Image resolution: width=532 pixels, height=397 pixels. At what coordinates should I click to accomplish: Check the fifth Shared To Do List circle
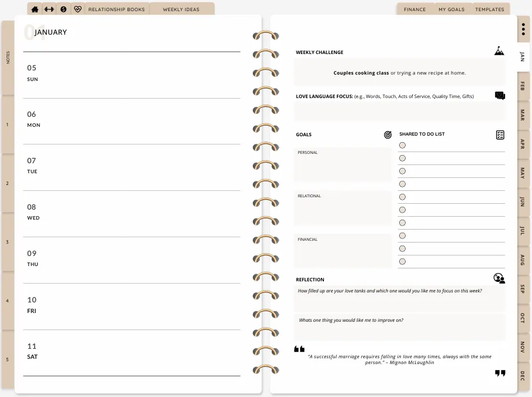(403, 197)
